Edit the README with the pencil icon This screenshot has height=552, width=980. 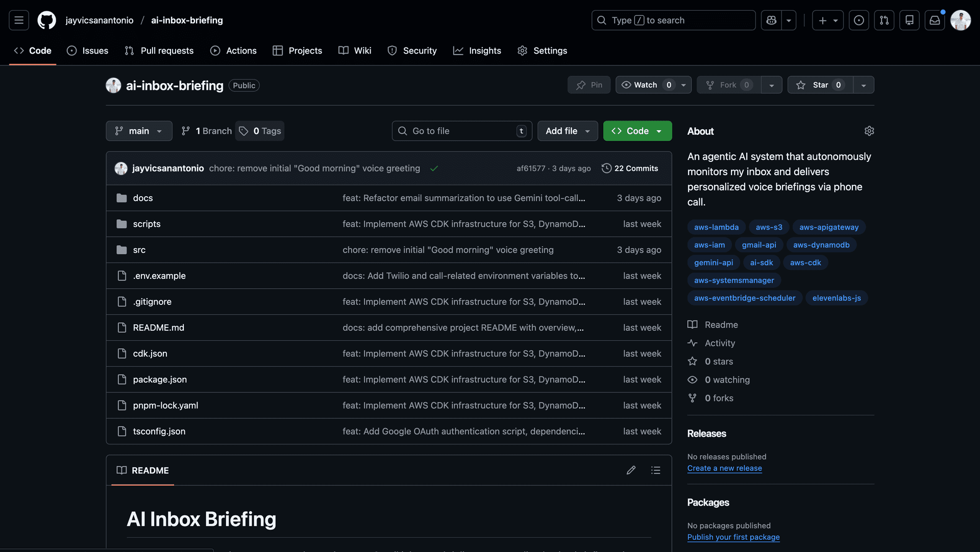[x=631, y=470]
